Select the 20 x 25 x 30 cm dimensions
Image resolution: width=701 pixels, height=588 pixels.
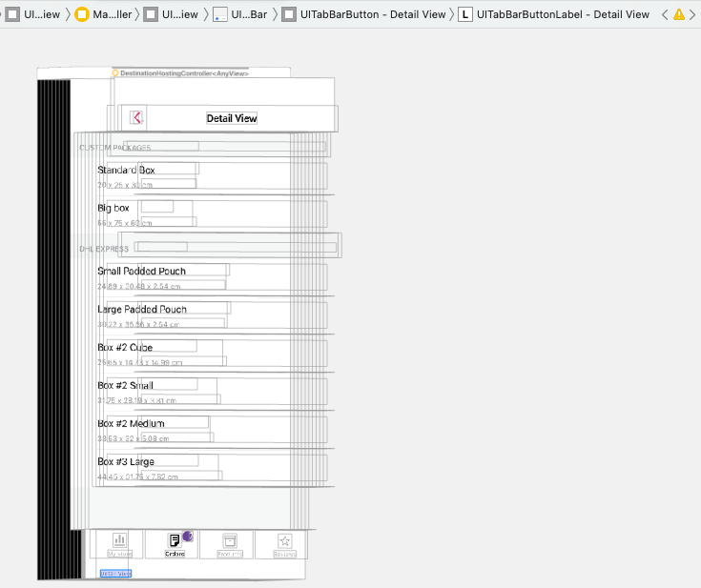tap(125, 185)
